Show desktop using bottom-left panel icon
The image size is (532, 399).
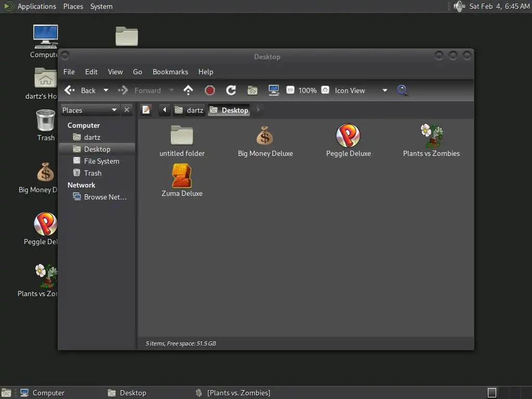point(6,393)
